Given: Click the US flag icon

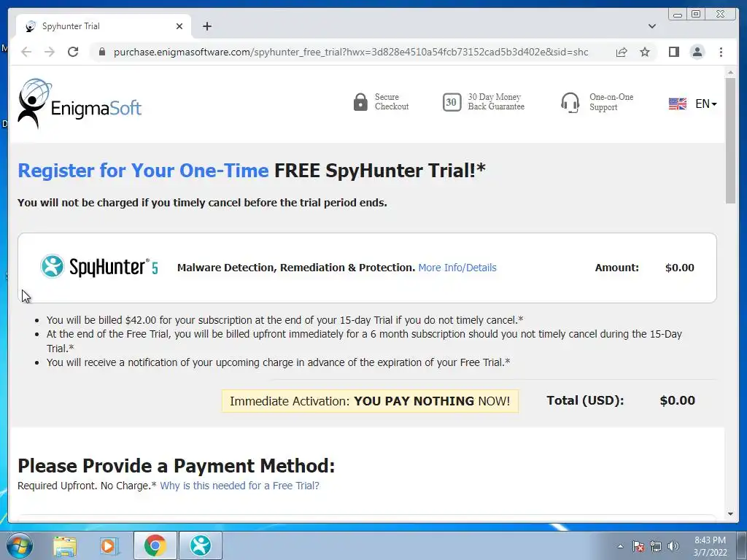Looking at the screenshot, I should click(678, 104).
